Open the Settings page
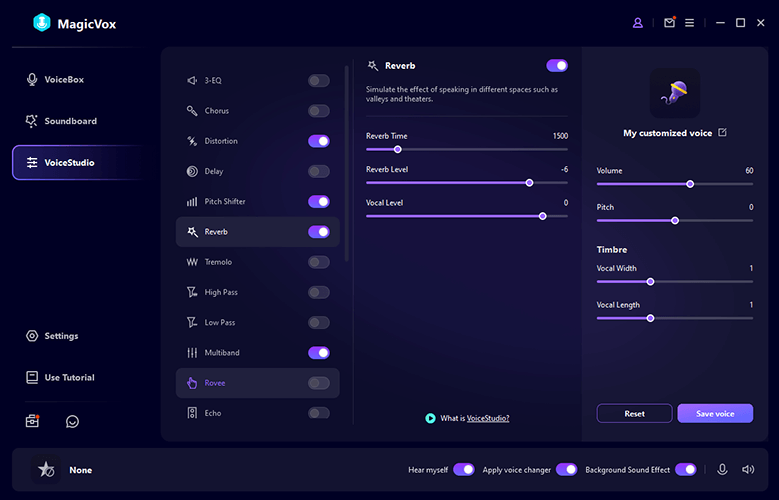The height and width of the screenshot is (500, 779). [60, 336]
